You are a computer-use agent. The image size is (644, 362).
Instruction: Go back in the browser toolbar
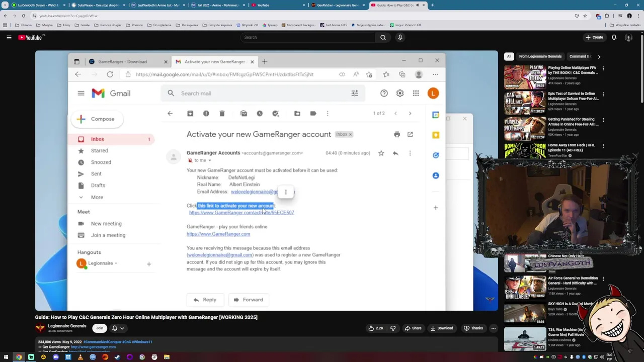coord(5,16)
